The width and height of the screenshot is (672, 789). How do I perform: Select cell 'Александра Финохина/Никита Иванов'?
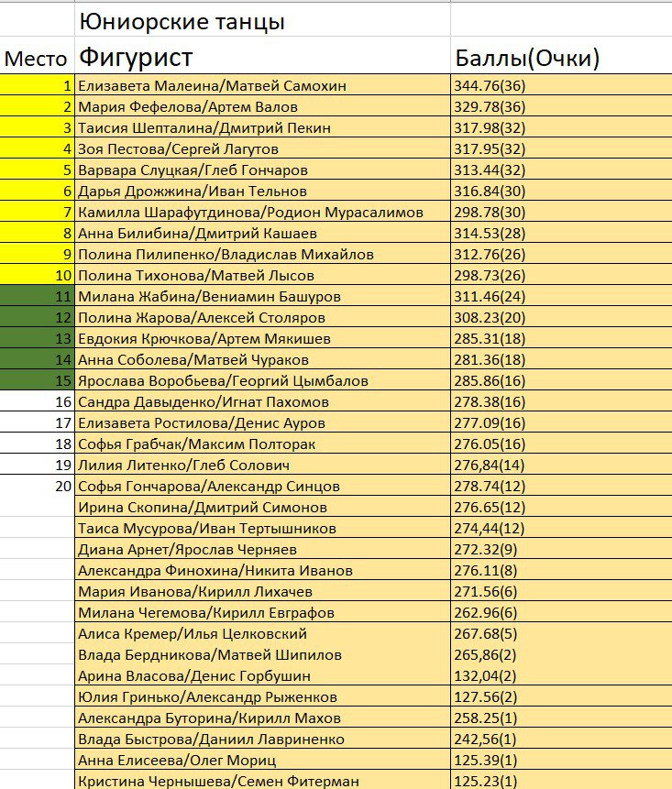coord(262,571)
